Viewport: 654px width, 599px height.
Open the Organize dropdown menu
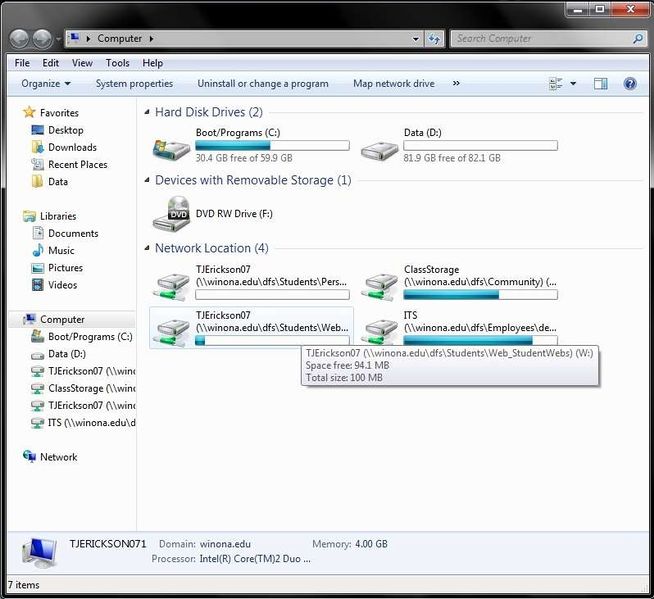pyautogui.click(x=46, y=84)
